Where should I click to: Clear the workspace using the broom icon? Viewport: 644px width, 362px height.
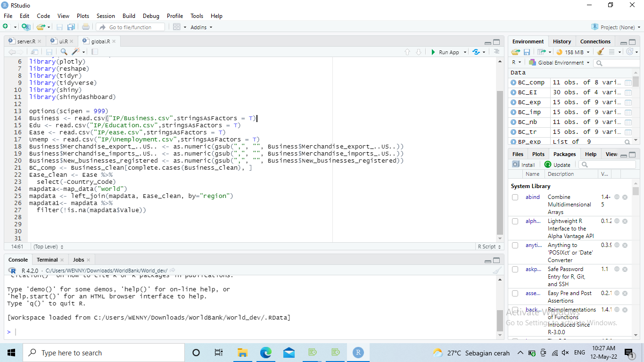[x=600, y=52]
